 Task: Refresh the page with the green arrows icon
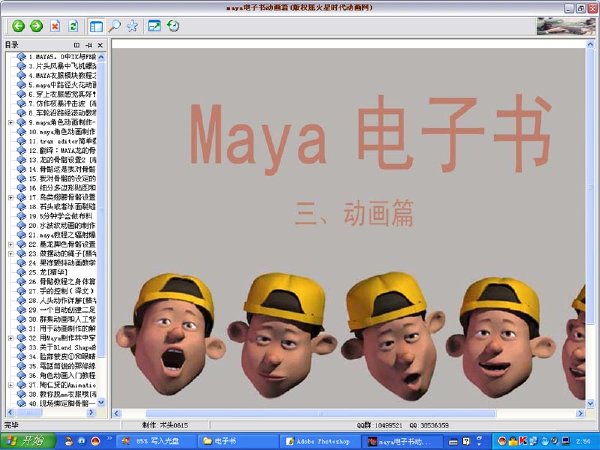pyautogui.click(x=73, y=26)
